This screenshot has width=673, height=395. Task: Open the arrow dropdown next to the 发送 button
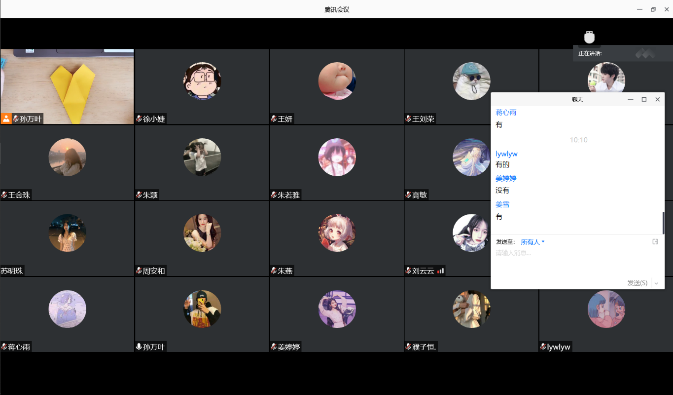point(656,283)
